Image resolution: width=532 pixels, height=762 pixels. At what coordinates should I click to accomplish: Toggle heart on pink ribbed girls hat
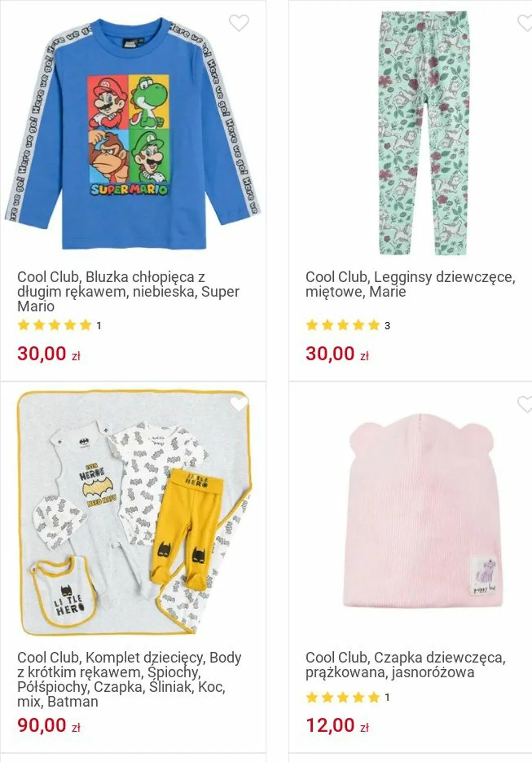tap(525, 404)
